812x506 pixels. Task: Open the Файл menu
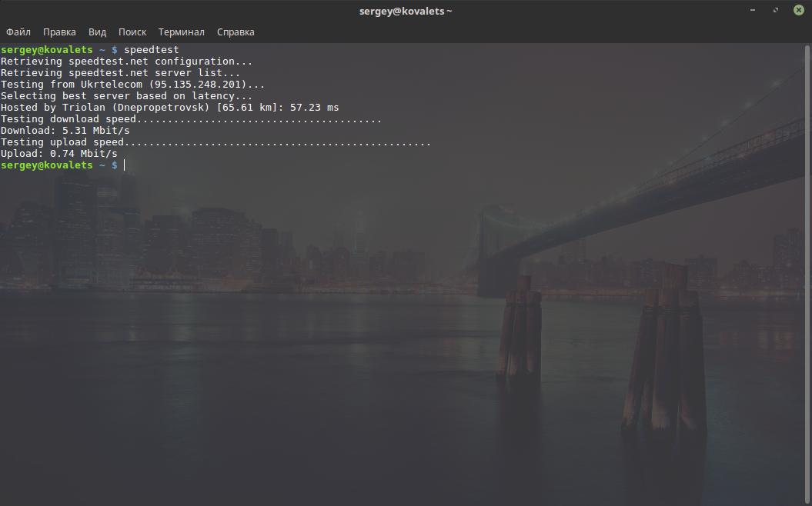[18, 32]
